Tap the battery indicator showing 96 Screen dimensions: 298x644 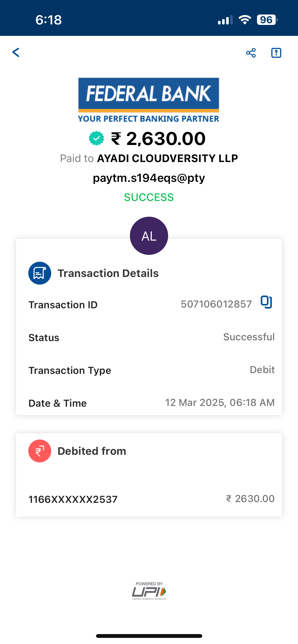[267, 20]
